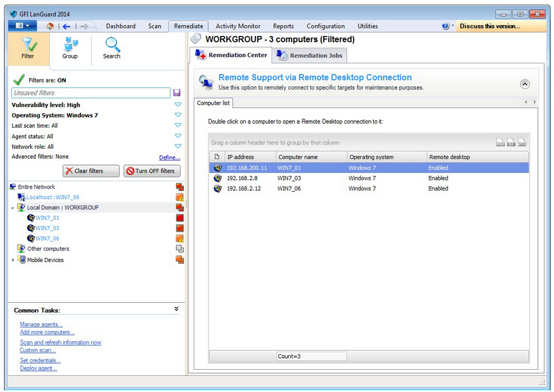
Task: Open the Operating System filter dropdown
Action: click(178, 115)
